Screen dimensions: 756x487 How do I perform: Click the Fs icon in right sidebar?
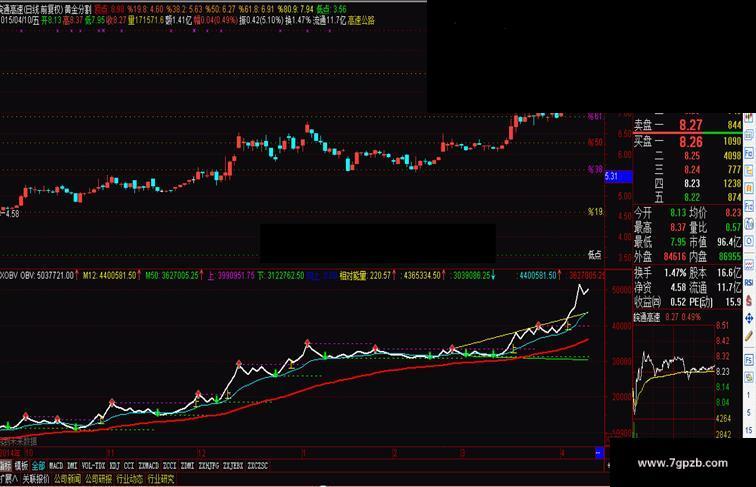click(x=749, y=360)
